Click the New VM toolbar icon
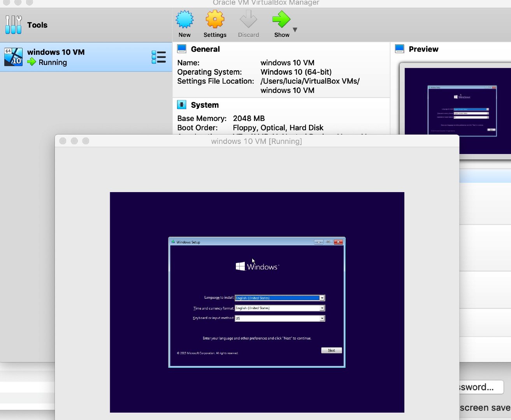The height and width of the screenshot is (420, 511). click(x=184, y=19)
